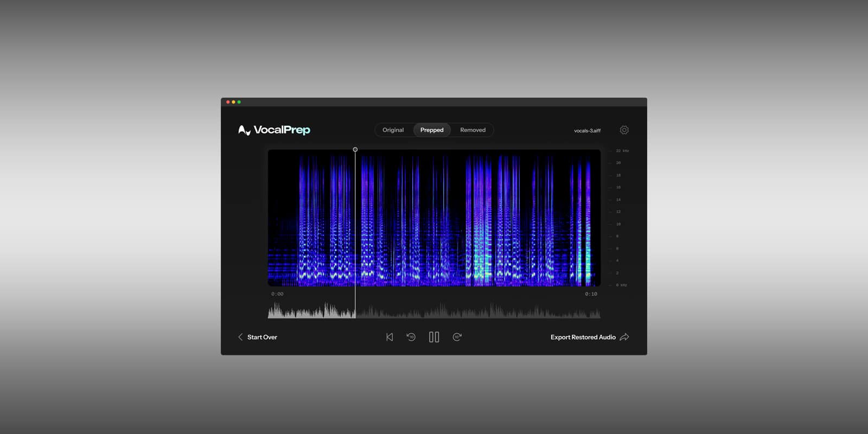Close the window with the red button
868x434 pixels.
pyautogui.click(x=228, y=102)
